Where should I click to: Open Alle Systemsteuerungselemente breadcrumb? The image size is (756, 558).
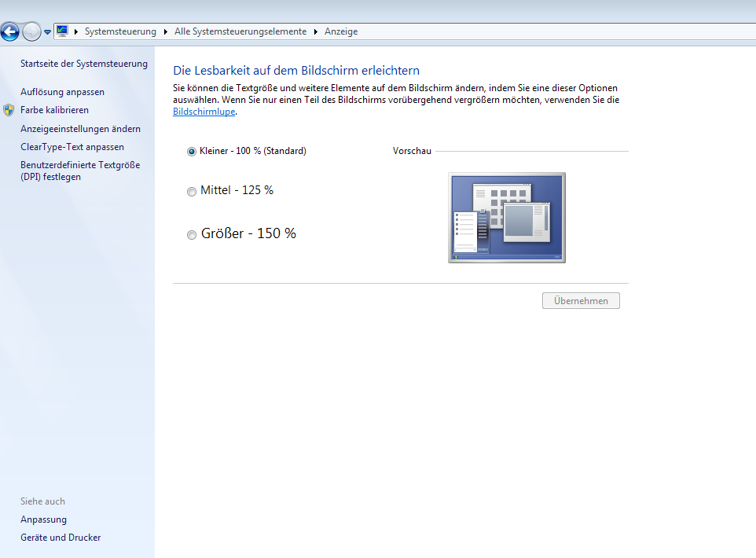(240, 31)
